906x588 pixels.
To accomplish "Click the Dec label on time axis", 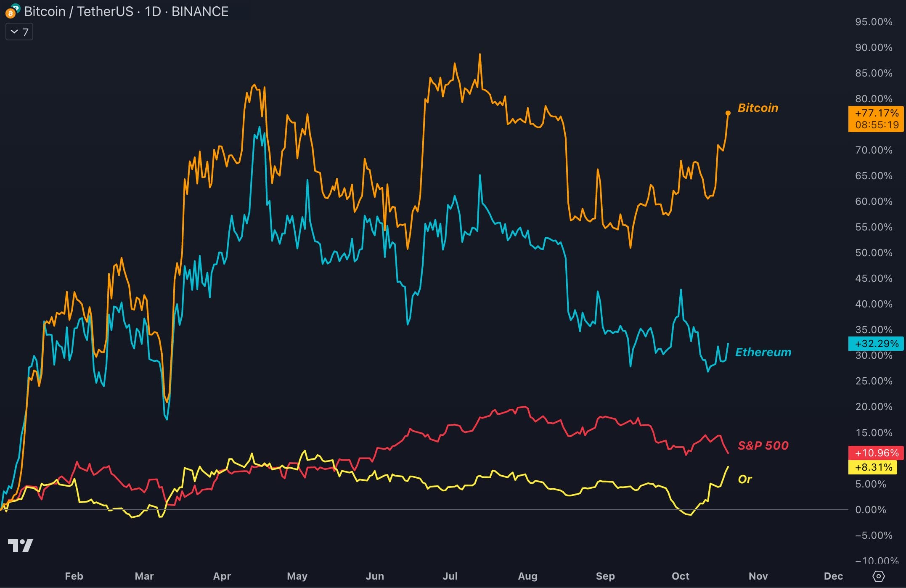I will click(833, 576).
